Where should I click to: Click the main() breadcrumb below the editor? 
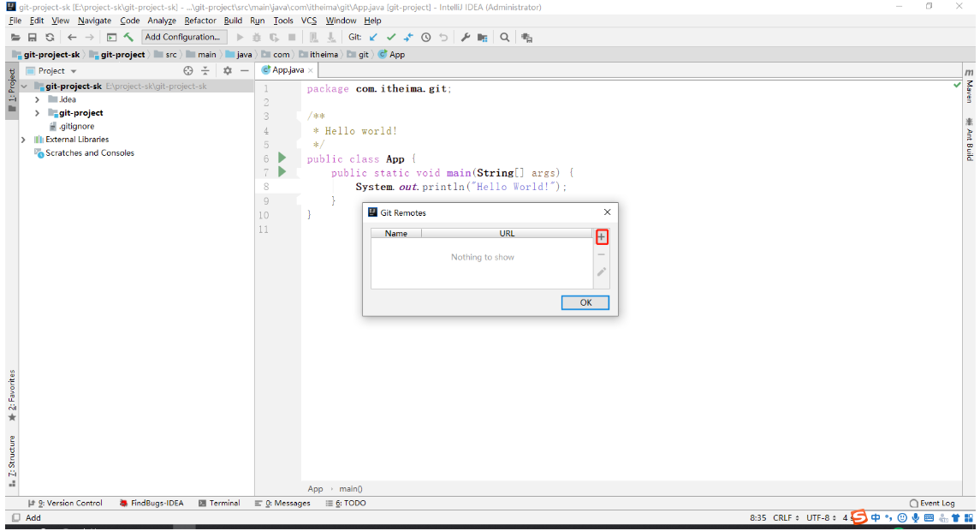pyautogui.click(x=351, y=489)
